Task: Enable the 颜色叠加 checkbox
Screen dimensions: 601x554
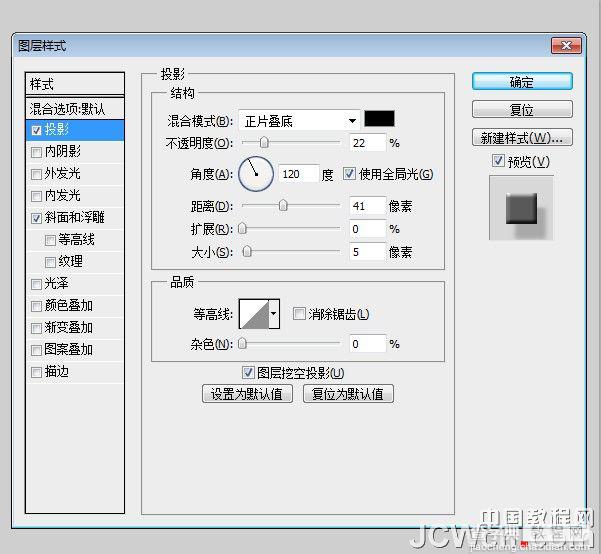Action: pyautogui.click(x=36, y=306)
